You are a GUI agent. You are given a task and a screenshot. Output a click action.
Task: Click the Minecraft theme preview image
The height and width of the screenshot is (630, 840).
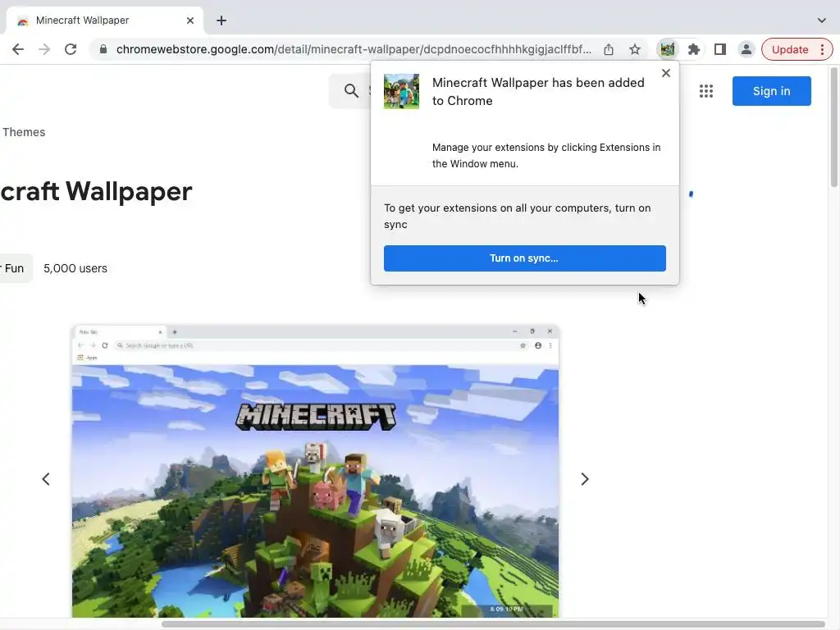[316, 471]
